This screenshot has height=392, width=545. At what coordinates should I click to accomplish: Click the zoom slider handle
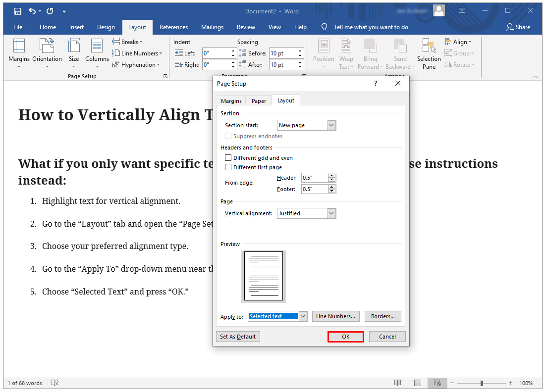coord(482,383)
